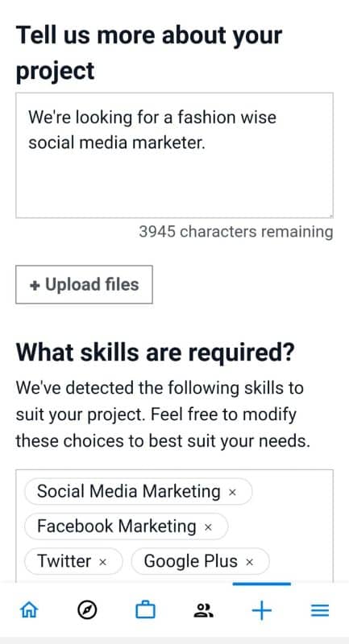Open the briefcase projects icon

[x=146, y=610]
